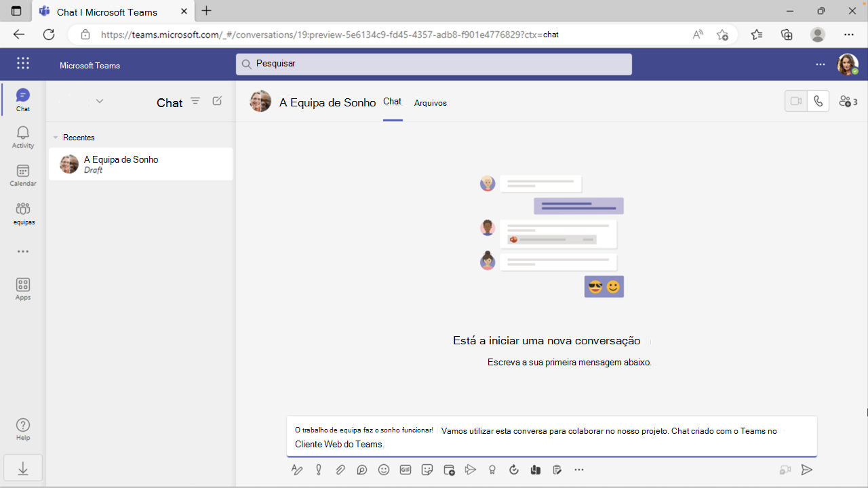Insert a GIF with the GIF icon

pyautogui.click(x=406, y=470)
